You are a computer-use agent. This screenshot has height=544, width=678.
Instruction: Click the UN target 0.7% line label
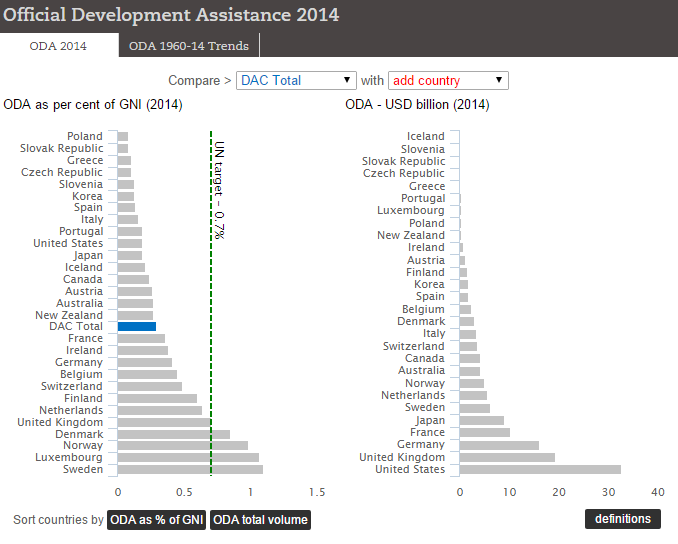218,189
